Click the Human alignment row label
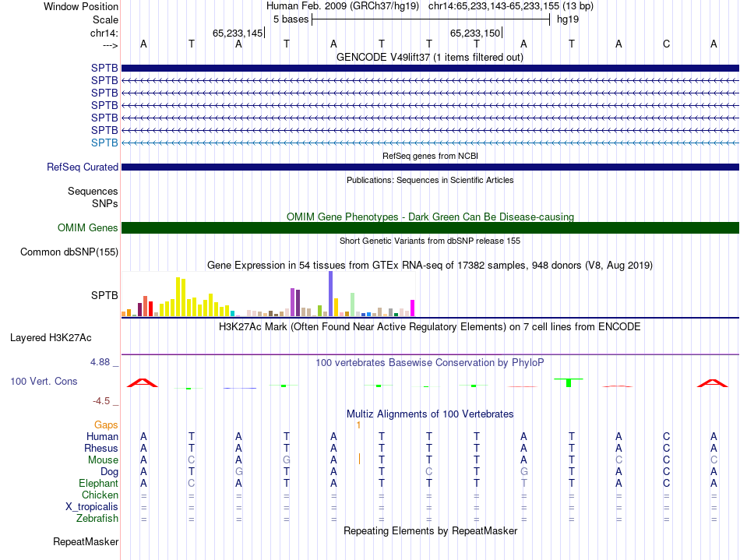The image size is (740, 560). tap(102, 436)
